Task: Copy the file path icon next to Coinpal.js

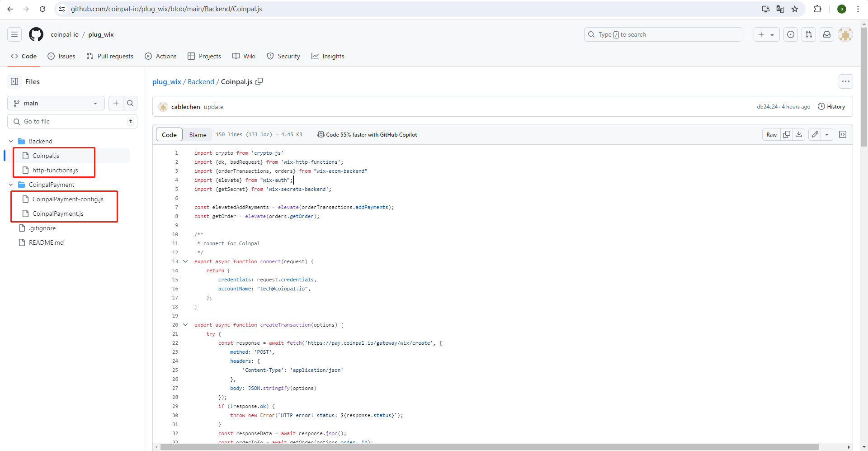Action: click(x=259, y=81)
